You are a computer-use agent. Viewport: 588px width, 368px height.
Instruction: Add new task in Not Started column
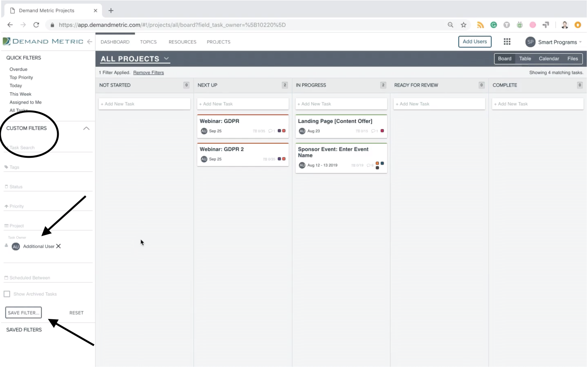pos(144,104)
